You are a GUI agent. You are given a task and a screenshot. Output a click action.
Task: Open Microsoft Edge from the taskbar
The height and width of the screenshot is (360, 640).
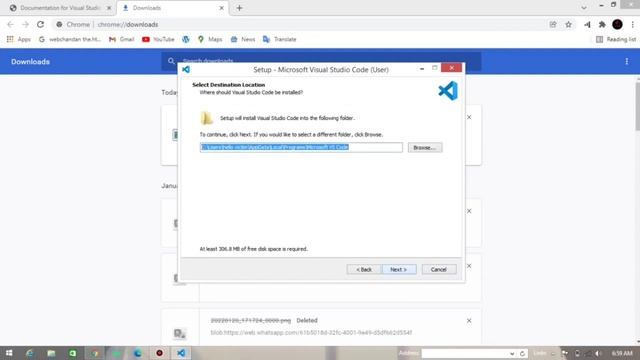tap(138, 353)
